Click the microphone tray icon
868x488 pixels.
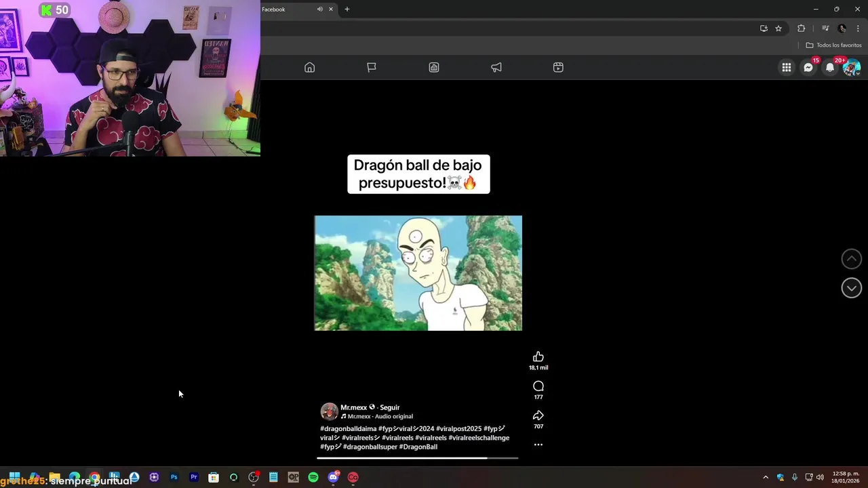point(795,477)
